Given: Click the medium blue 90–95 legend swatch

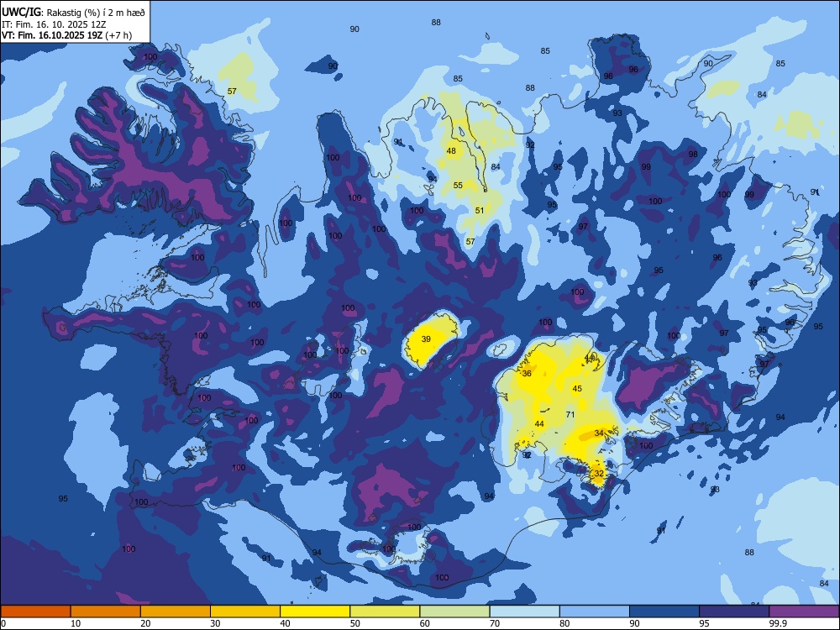Looking at the screenshot, I should (664, 612).
